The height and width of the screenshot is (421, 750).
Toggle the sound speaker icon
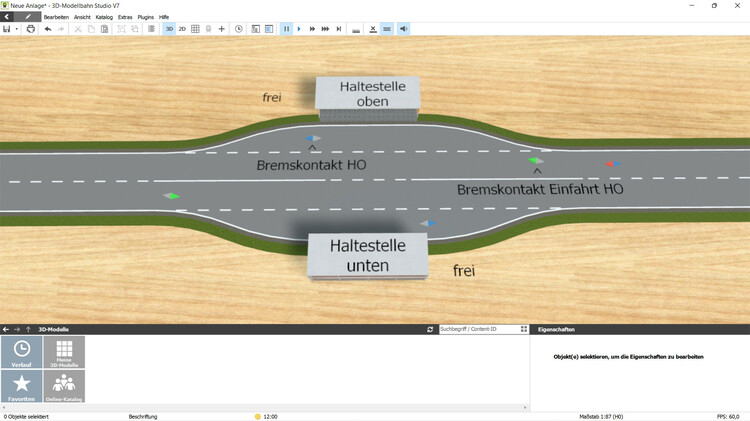[x=403, y=29]
